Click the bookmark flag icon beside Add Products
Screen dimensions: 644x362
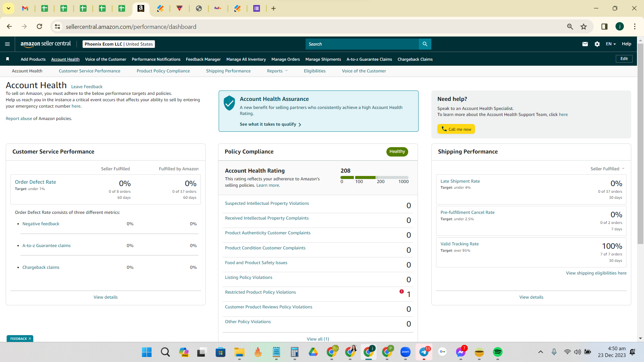(x=7, y=59)
